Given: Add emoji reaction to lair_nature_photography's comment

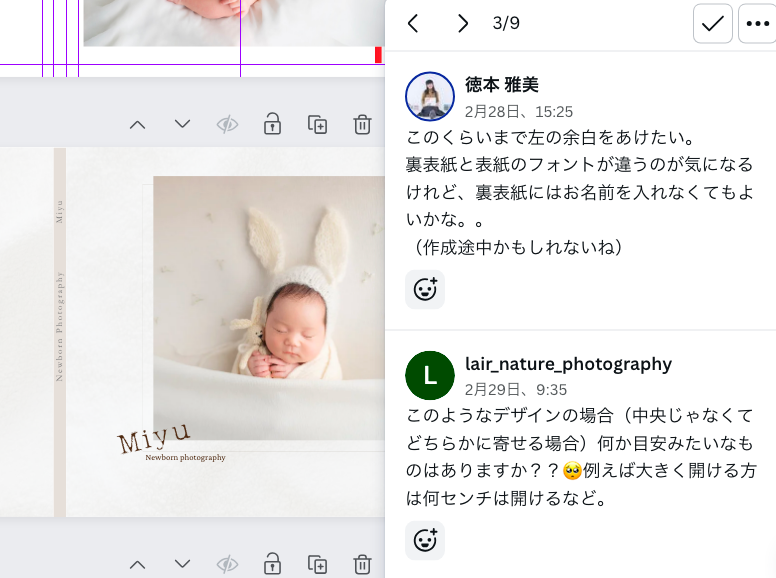Looking at the screenshot, I should point(425,540).
